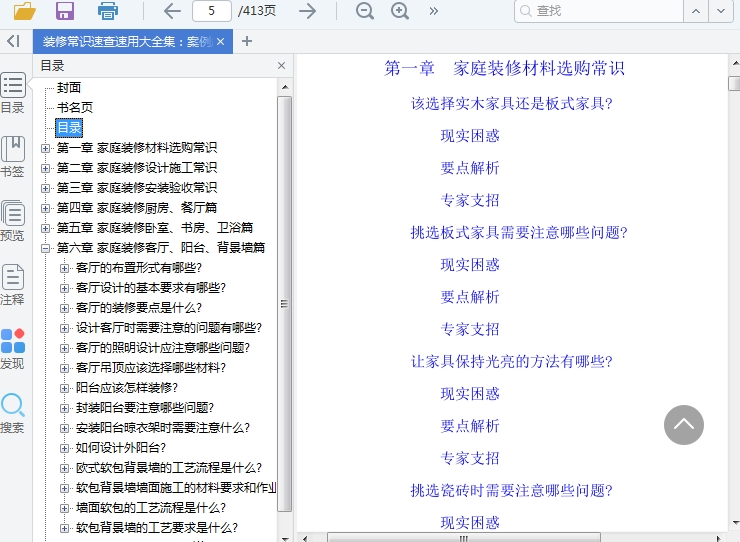Select 客厅吊顶应该选择哪些材料? entry
Screen dimensions: 740x542
(151, 368)
